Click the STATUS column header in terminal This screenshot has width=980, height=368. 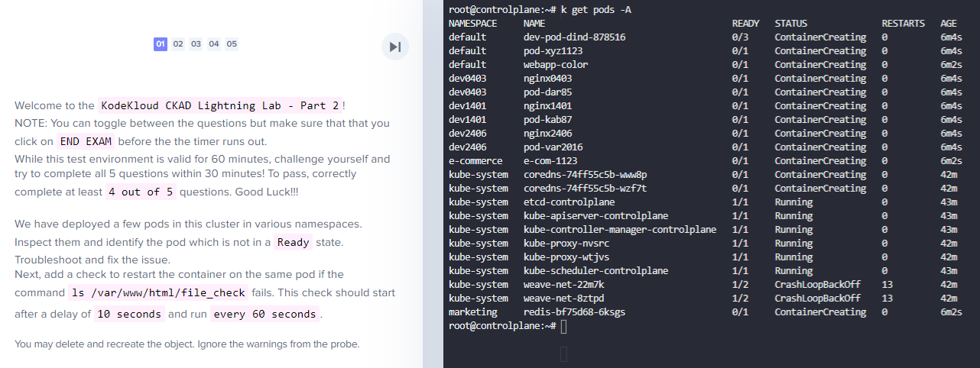click(790, 24)
